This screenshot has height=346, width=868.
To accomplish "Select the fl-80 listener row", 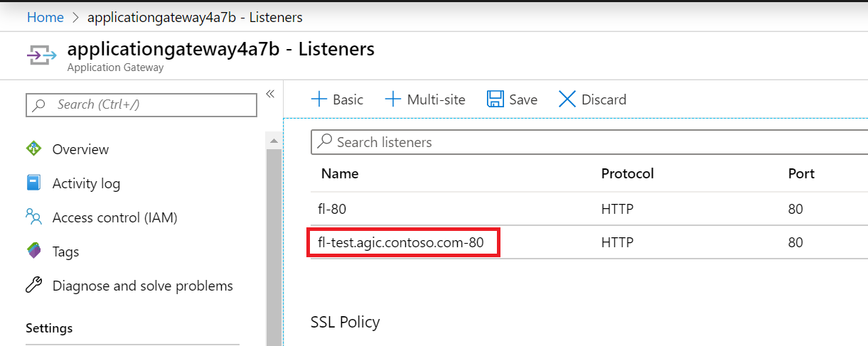I will click(333, 209).
